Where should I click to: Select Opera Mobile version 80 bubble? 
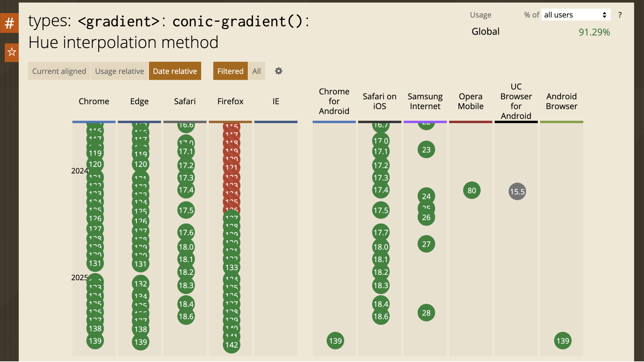472,190
